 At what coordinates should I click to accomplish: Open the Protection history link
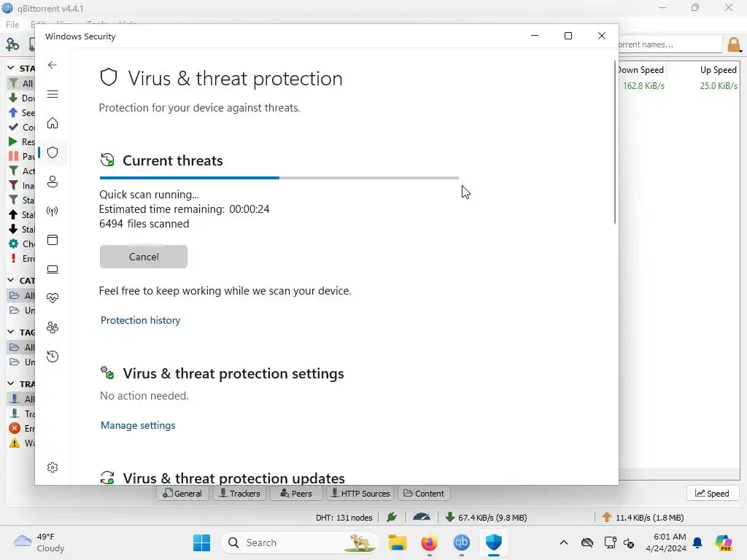141,321
